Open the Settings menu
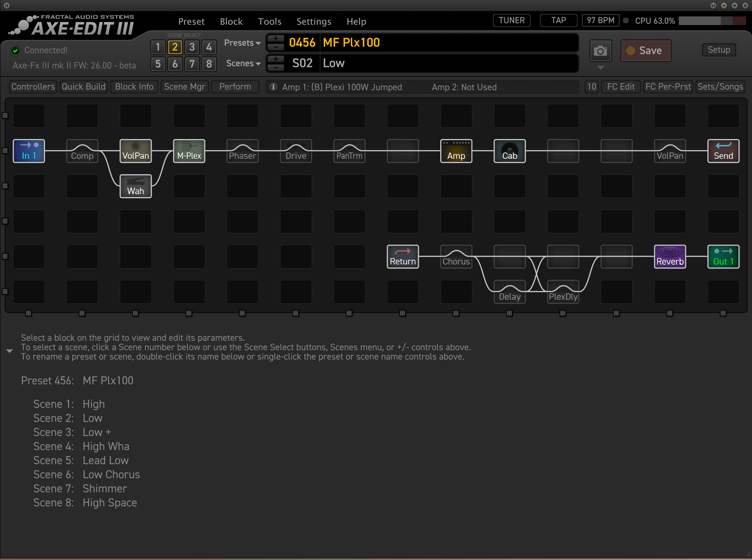 pos(314,21)
